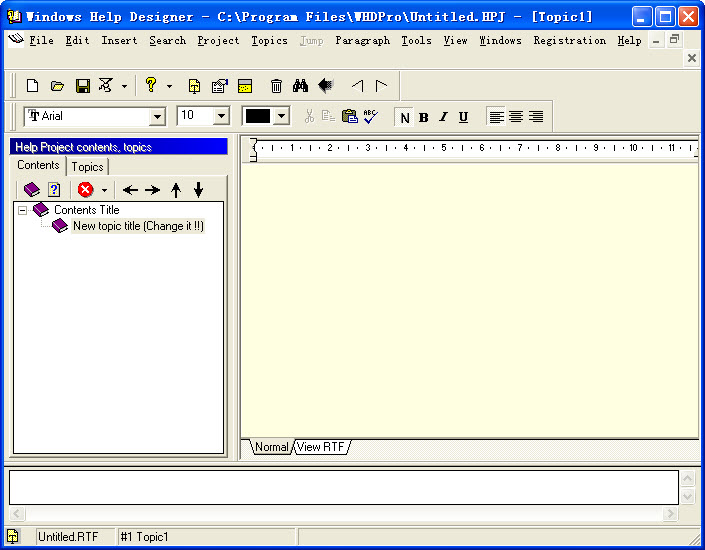The width and height of the screenshot is (705, 550).
Task: Click #1 Topic1 in status bar
Action: 144,537
